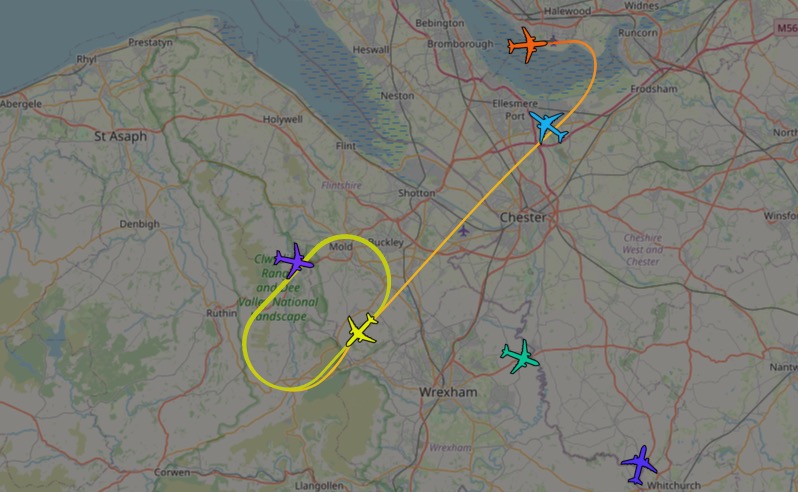Click the green aircraft east of Wrexham

520,357
